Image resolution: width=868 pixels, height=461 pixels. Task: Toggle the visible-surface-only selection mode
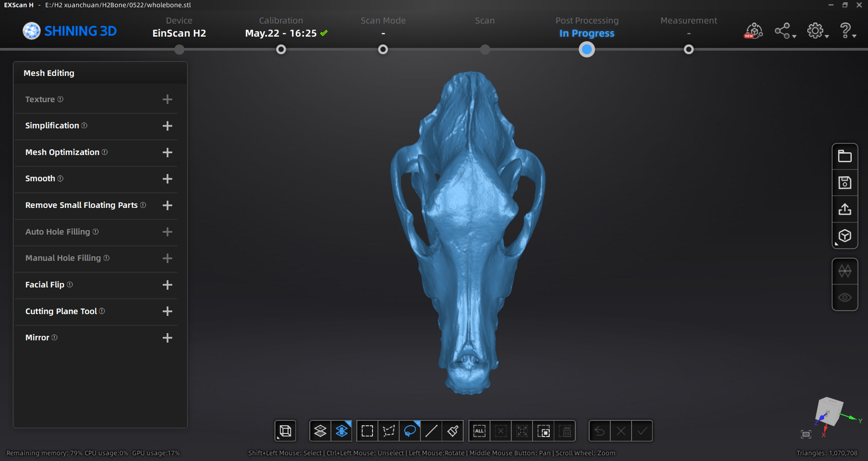point(320,431)
